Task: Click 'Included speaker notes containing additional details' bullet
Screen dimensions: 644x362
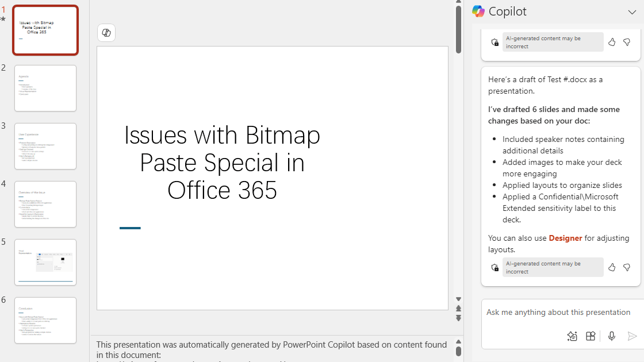Action: 563,145
